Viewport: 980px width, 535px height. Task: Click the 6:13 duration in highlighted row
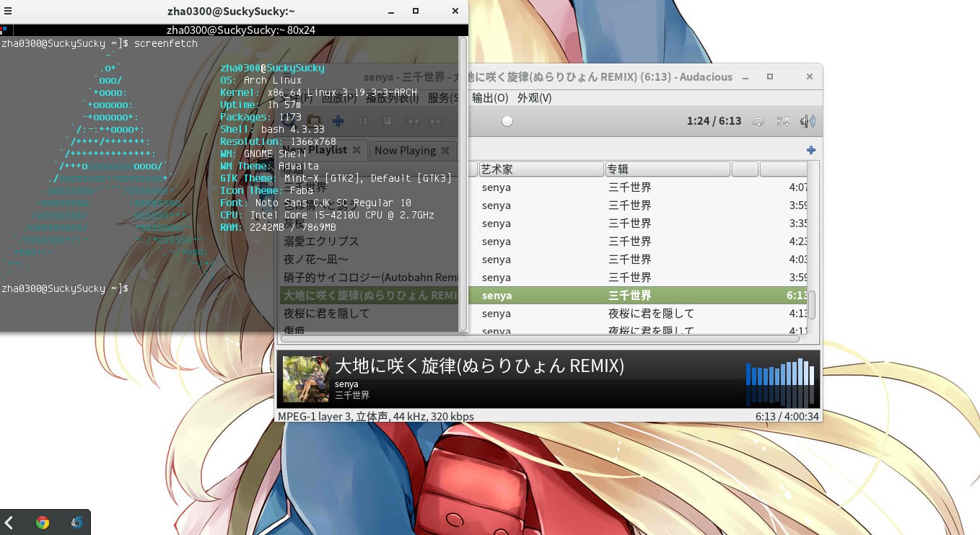click(x=796, y=296)
